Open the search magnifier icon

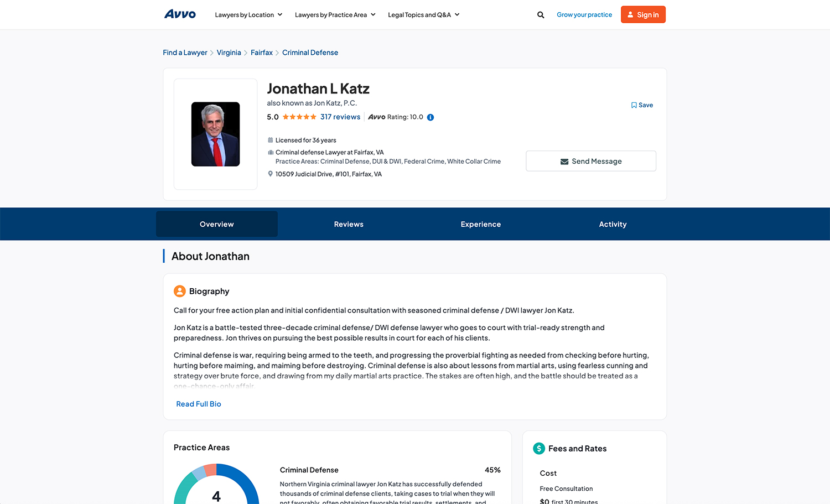point(541,14)
